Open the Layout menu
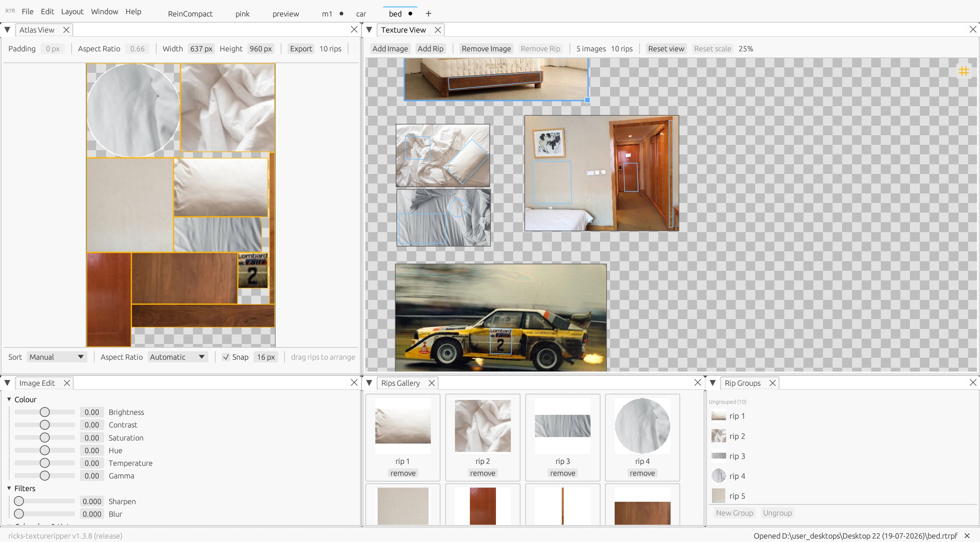Image resolution: width=980 pixels, height=542 pixels. click(72, 11)
